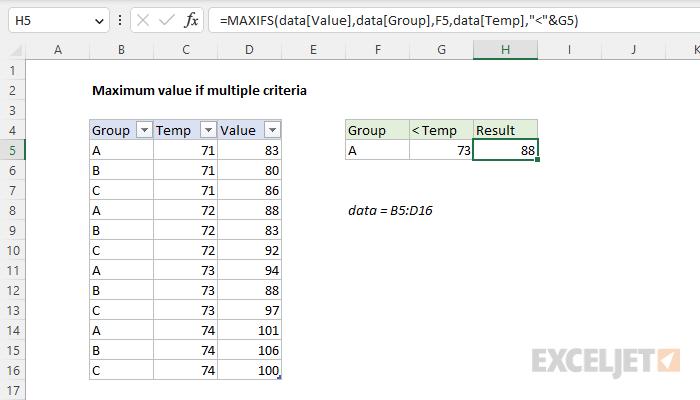The height and width of the screenshot is (400, 700).
Task: Click the formula bar options dots
Action: (x=120, y=21)
